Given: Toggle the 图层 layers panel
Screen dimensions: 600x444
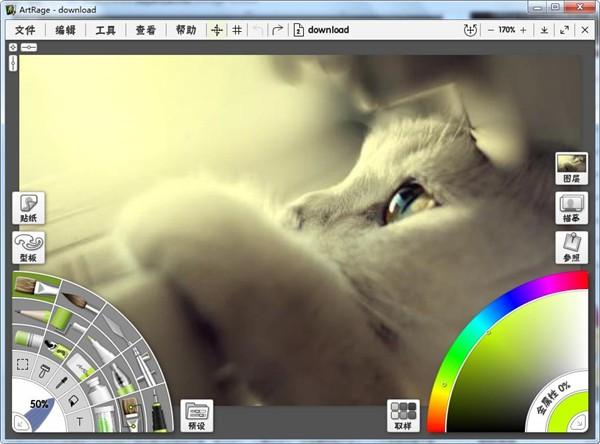Looking at the screenshot, I should pyautogui.click(x=572, y=168).
